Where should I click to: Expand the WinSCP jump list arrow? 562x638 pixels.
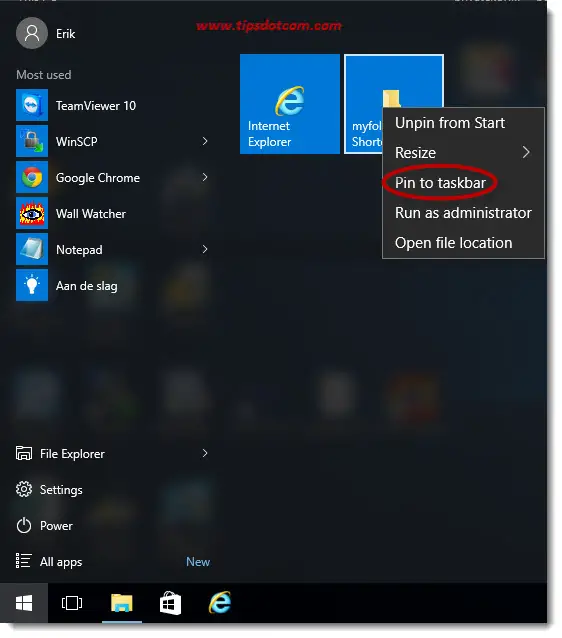pos(205,141)
